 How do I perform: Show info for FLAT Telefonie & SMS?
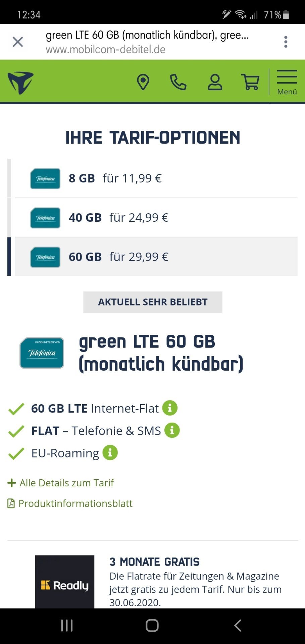[172, 430]
